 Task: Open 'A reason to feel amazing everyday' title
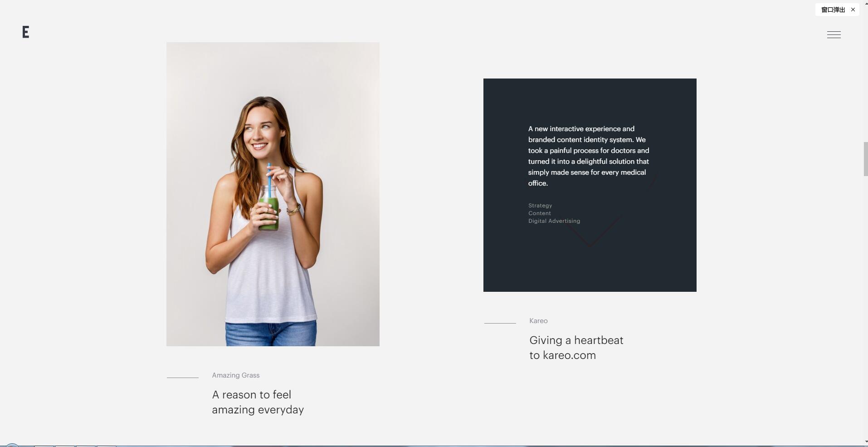[x=258, y=402]
